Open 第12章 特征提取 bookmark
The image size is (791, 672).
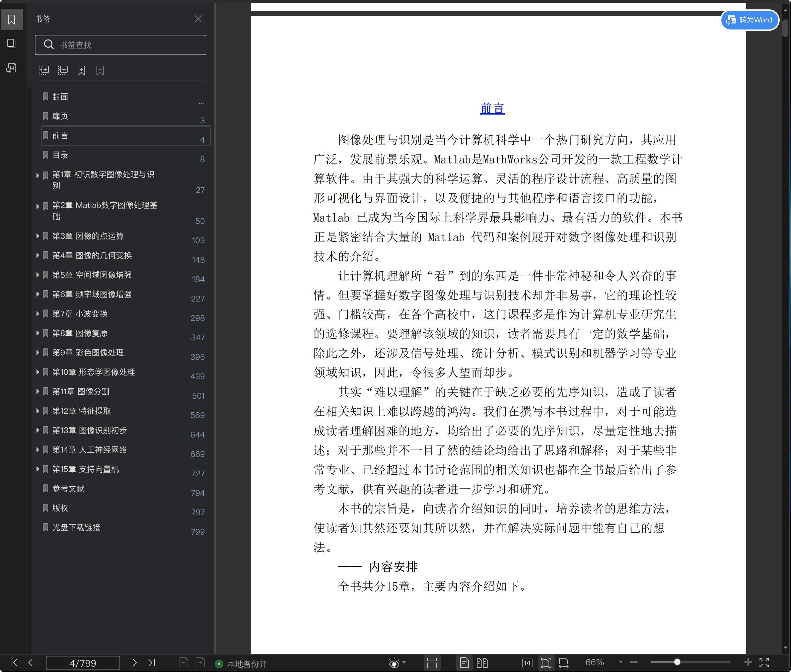tap(81, 411)
